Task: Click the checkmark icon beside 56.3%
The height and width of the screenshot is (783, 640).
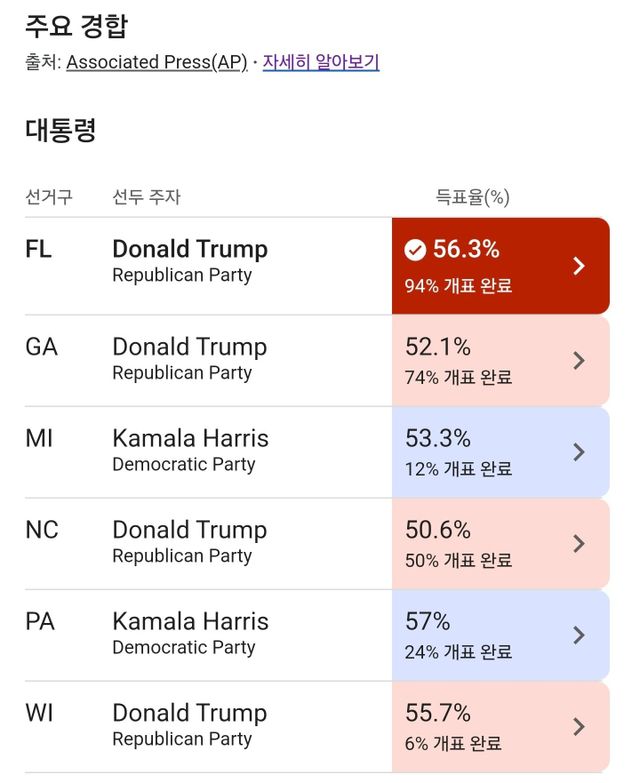Action: coord(415,250)
